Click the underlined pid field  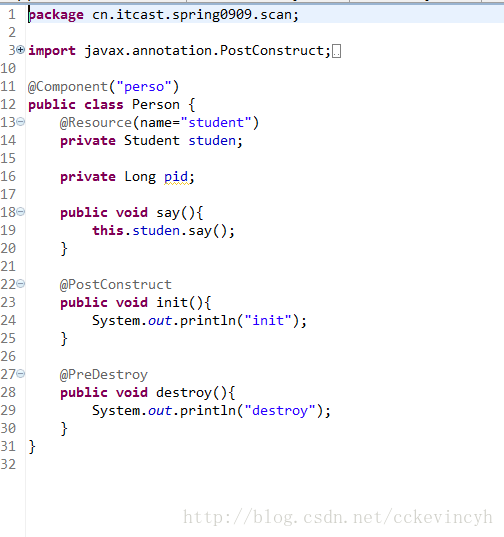pos(176,177)
